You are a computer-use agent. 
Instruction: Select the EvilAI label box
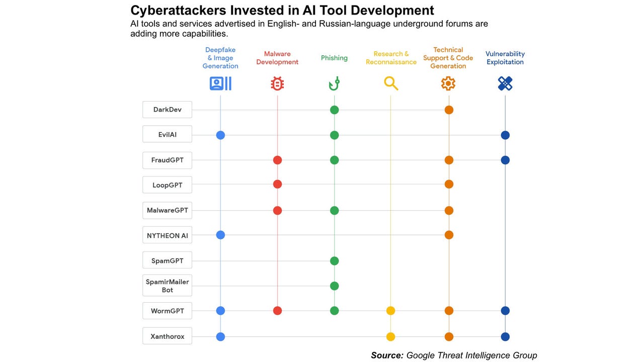tap(167, 135)
